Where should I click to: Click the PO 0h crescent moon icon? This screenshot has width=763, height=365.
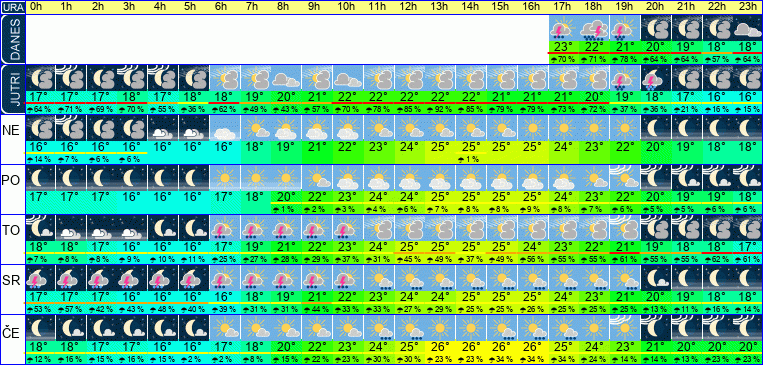tap(40, 178)
